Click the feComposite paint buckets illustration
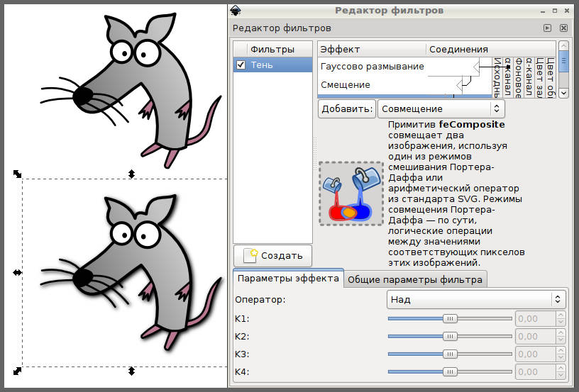The width and height of the screenshot is (579, 392). point(351,194)
